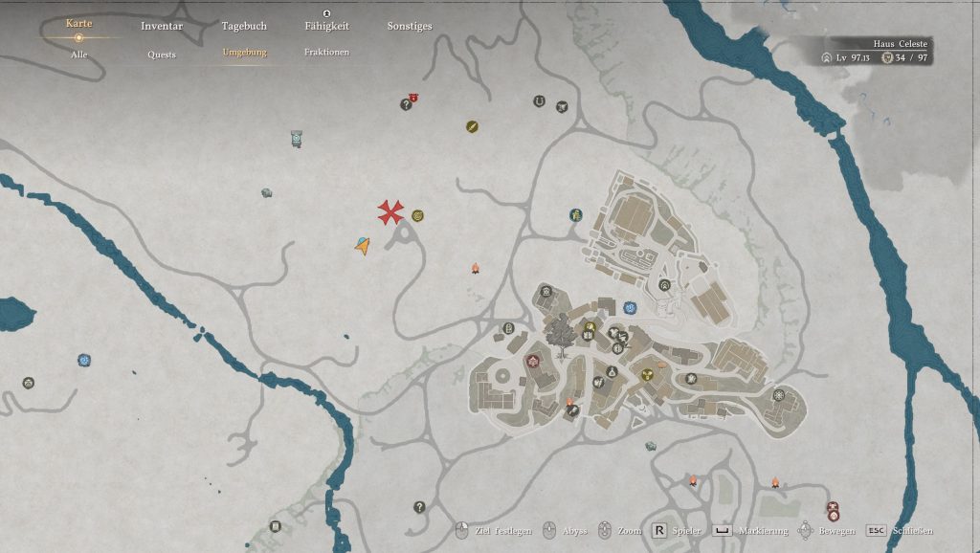Select the yellow hazard marker in the city

click(x=647, y=374)
